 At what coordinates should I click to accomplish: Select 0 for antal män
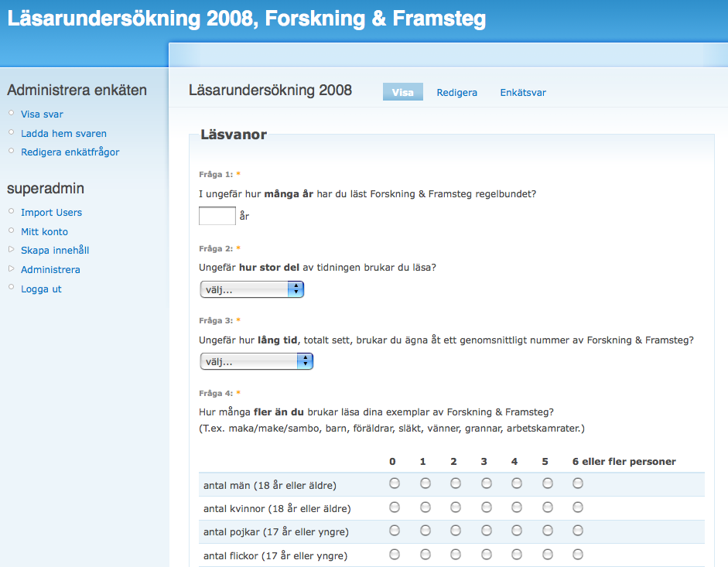[395, 484]
